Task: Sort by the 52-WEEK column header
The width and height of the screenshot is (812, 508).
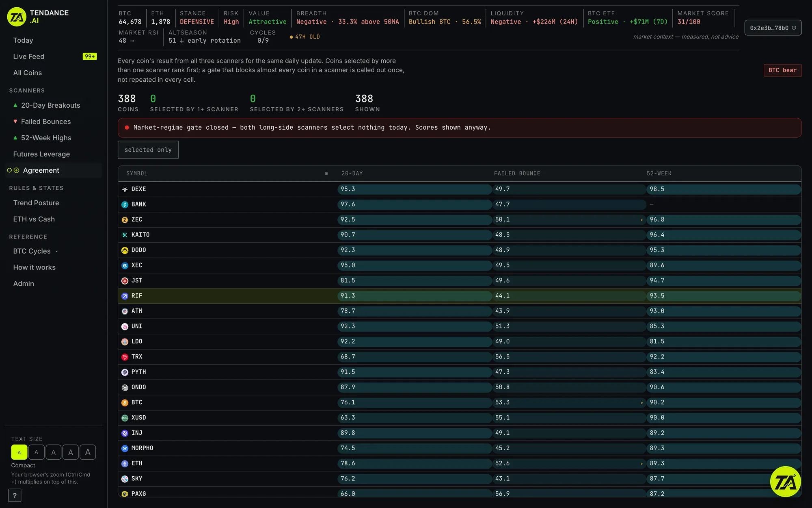Action: click(659, 174)
